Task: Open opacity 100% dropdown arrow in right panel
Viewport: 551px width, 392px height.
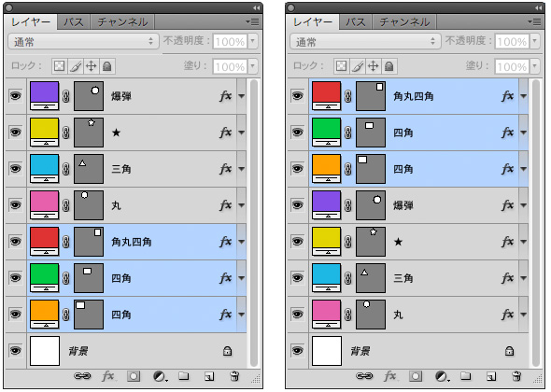Action: click(534, 41)
